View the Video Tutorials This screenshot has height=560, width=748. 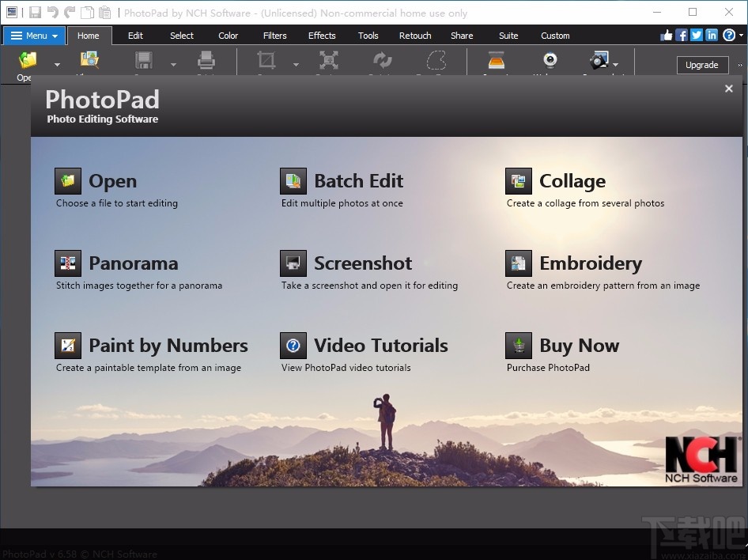point(293,346)
